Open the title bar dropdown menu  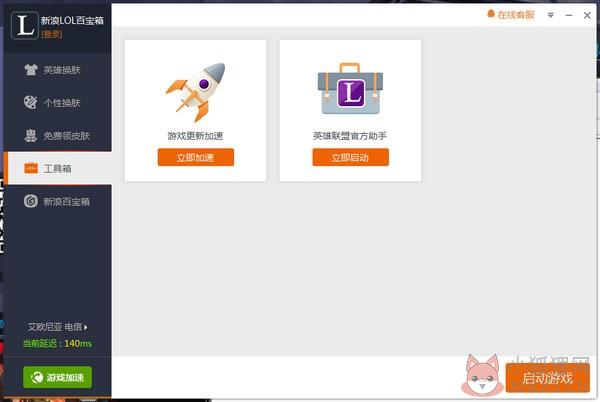[551, 15]
